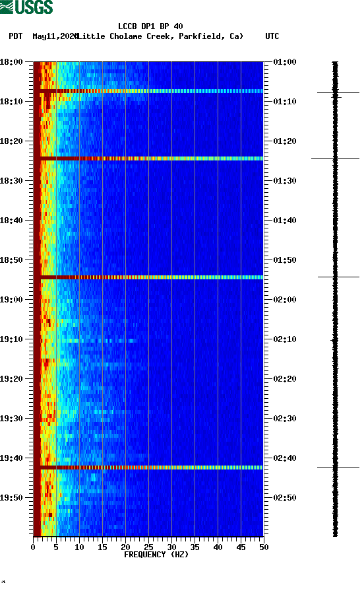This screenshot has height=589, width=364.
Task: Click the 'PDT' timezone label
Action: coord(16,36)
